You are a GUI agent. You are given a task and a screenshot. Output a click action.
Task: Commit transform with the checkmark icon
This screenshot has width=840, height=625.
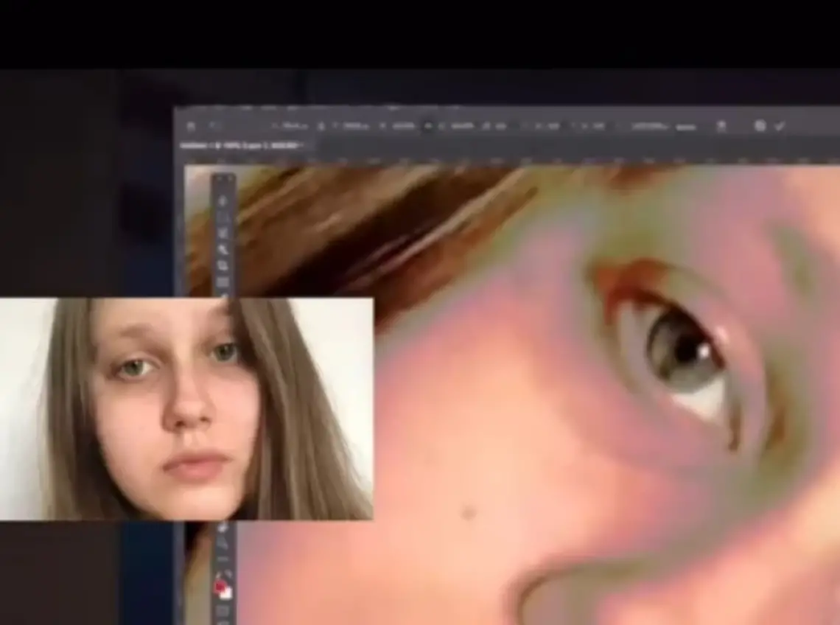[x=780, y=126]
